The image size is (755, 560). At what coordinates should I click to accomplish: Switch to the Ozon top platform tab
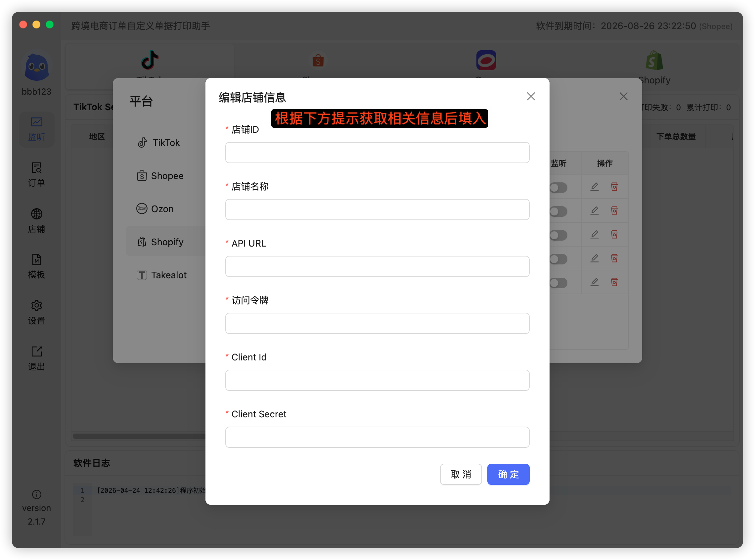tap(486, 67)
